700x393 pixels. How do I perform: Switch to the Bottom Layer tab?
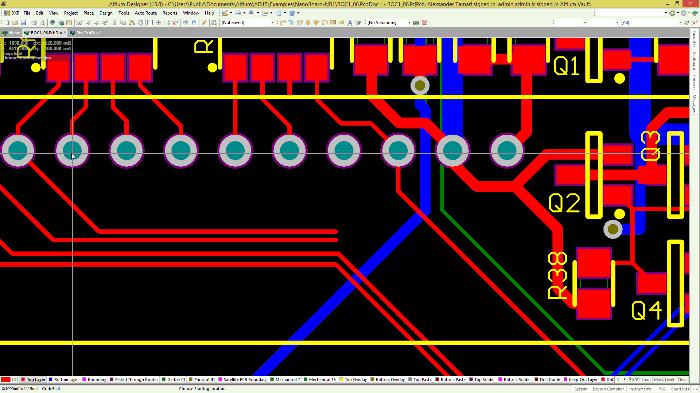tap(63, 380)
